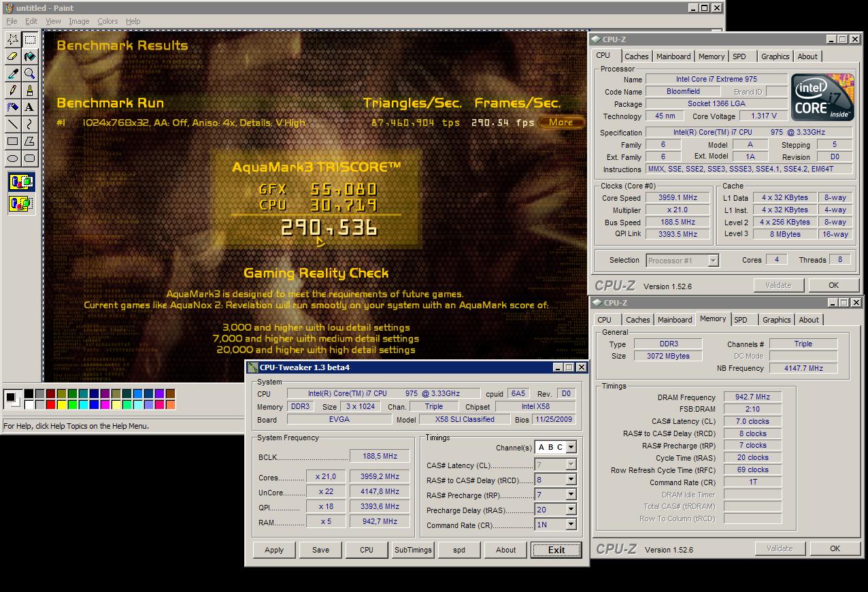This screenshot has height=592, width=868.
Task: Pick the bright red swatch in Paint's palette
Action: tap(50, 405)
